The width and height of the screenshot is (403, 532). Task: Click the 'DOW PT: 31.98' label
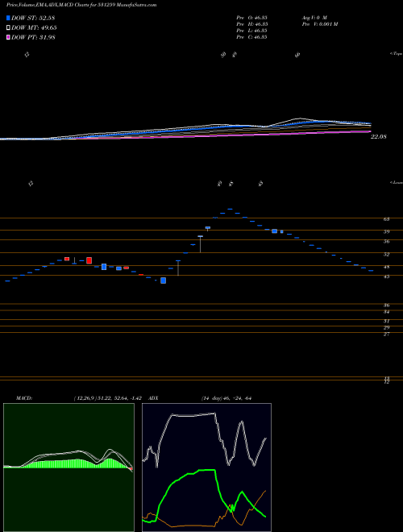pos(33,37)
